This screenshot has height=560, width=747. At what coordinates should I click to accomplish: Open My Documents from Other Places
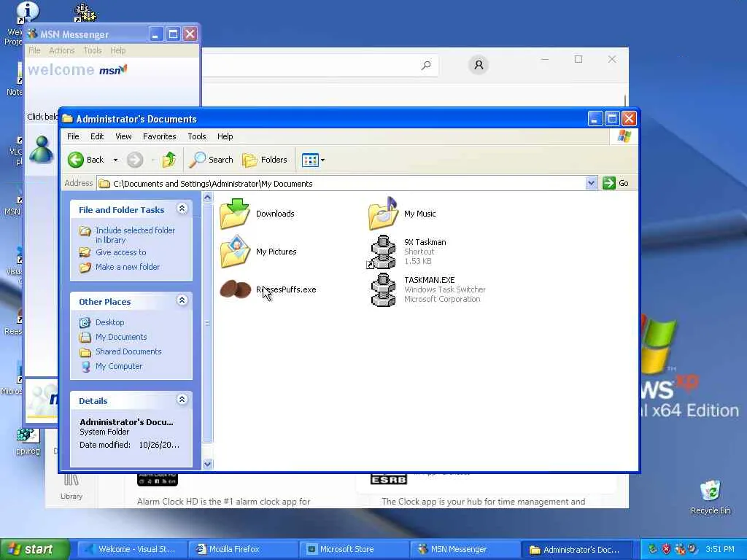coord(121,337)
